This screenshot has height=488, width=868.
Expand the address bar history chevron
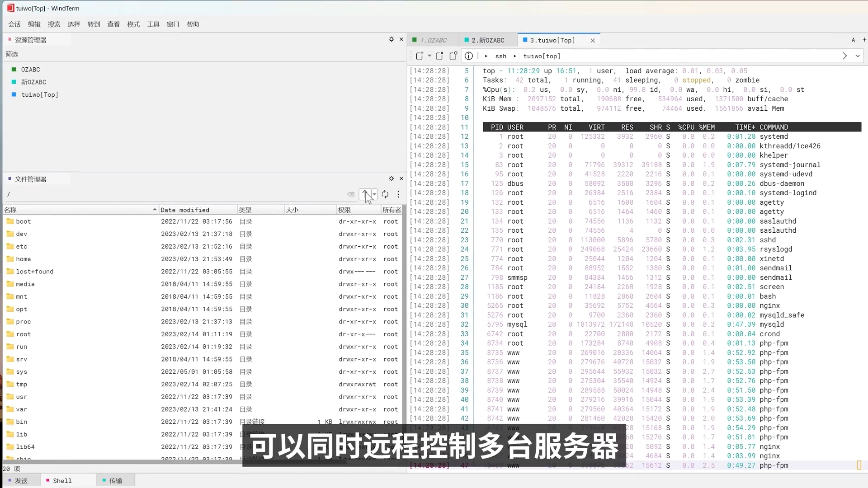(x=858, y=56)
